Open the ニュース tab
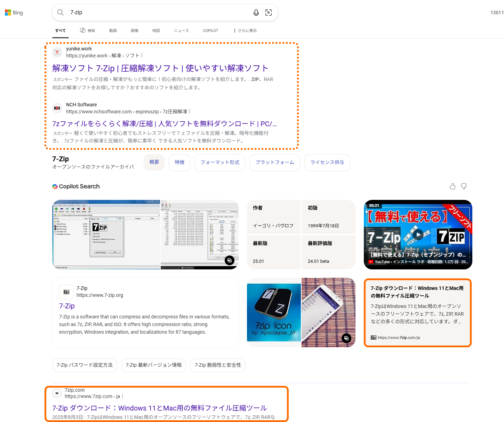The width and height of the screenshot is (504, 422). [x=181, y=31]
